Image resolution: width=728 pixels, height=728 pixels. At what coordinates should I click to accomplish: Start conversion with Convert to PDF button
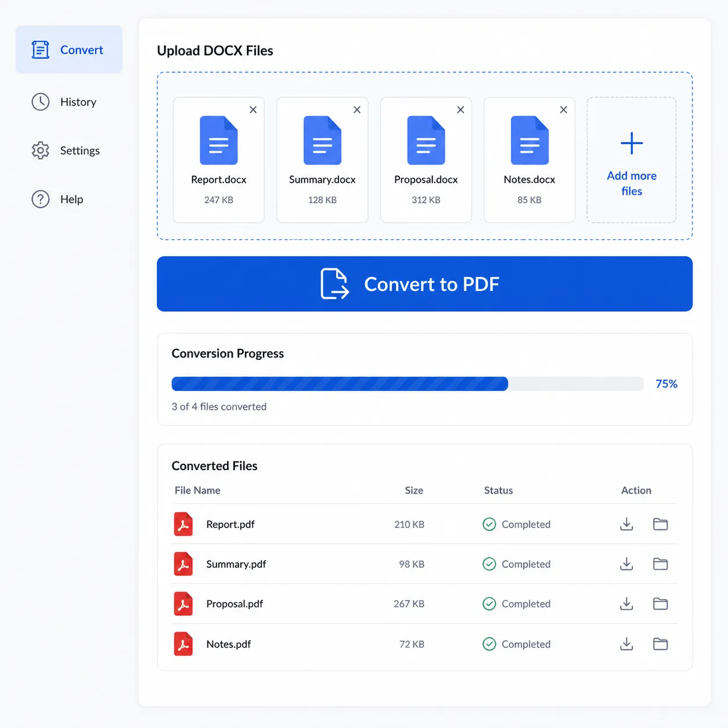pyautogui.click(x=424, y=284)
